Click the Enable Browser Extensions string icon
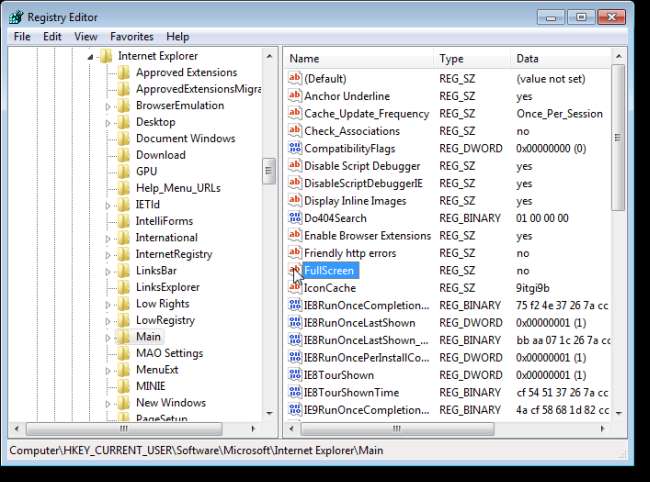650x482 pixels. (295, 235)
